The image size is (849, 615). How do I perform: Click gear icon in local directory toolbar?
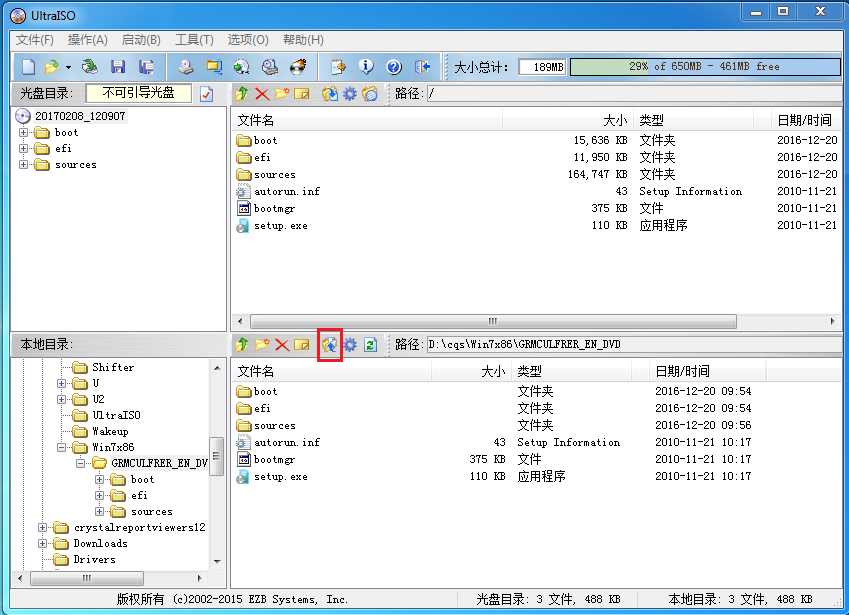pyautogui.click(x=350, y=344)
